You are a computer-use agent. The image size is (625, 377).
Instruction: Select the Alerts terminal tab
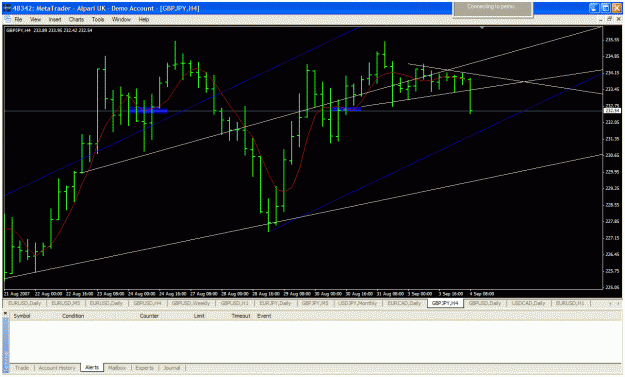(92, 367)
